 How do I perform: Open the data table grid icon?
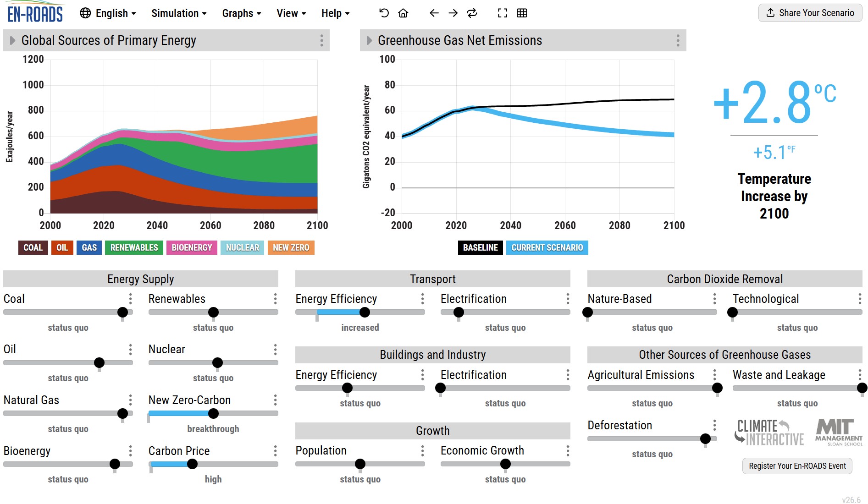pyautogui.click(x=522, y=13)
